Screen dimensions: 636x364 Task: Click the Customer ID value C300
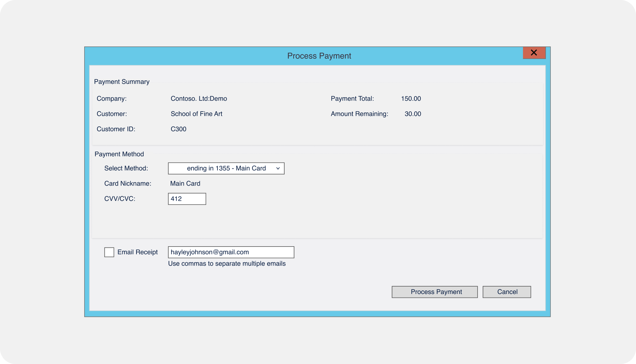(178, 129)
